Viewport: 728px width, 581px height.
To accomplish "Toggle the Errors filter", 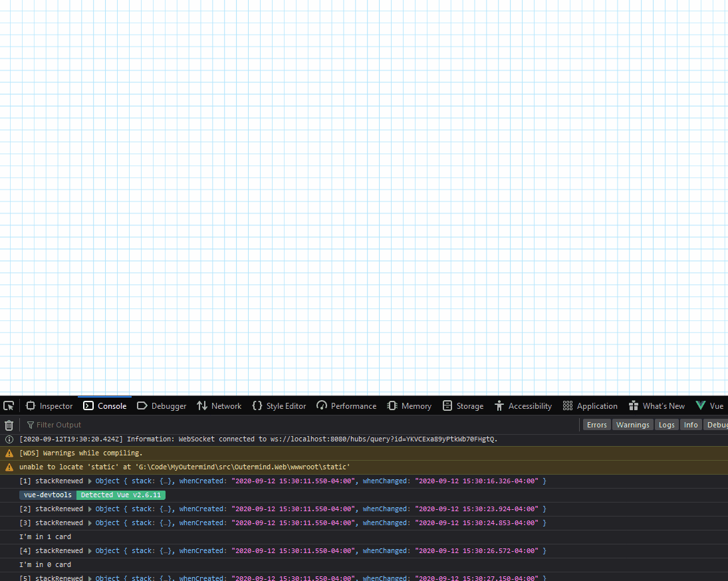I will (x=596, y=425).
